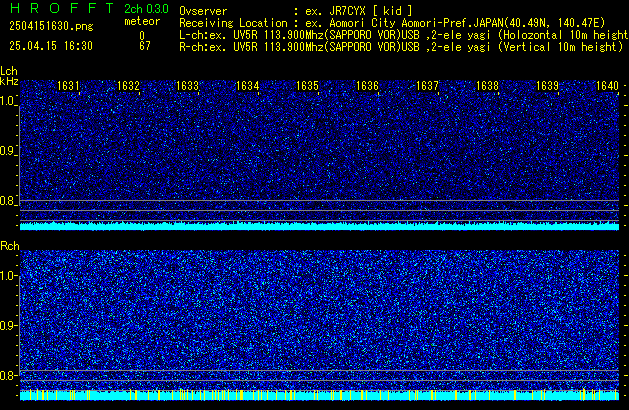Click the Rch cyan and yellow level strip
The image size is (629, 410).
(319, 395)
